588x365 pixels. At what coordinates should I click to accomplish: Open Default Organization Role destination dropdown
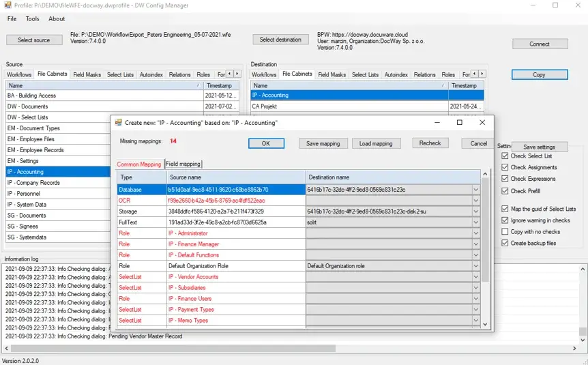coord(475,265)
